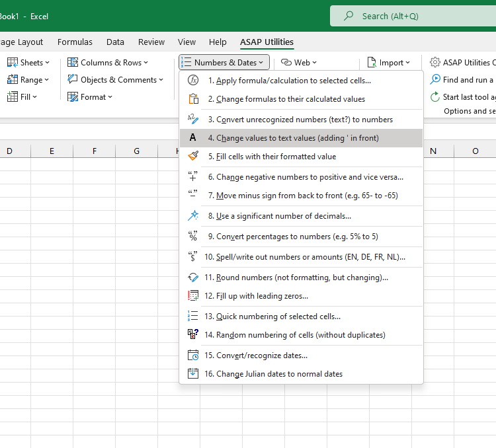496x448 pixels.
Task: Click in the Search (Alt+Q) box
Action: tap(413, 16)
